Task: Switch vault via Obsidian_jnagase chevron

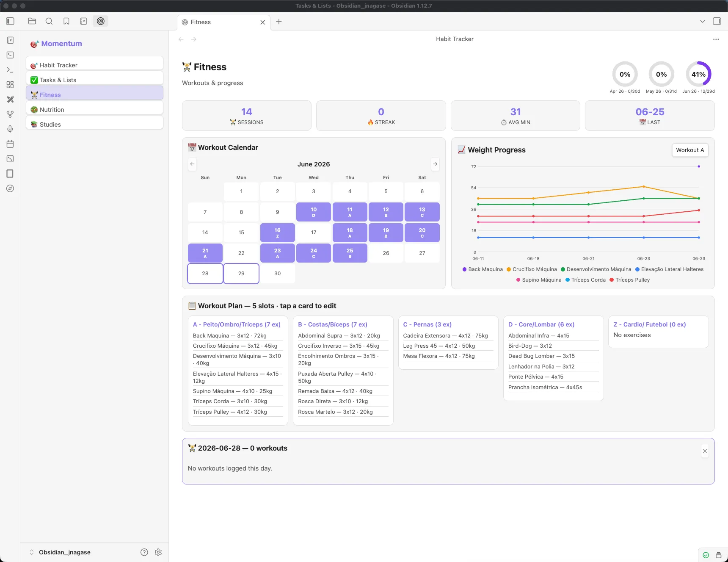Action: pos(31,552)
